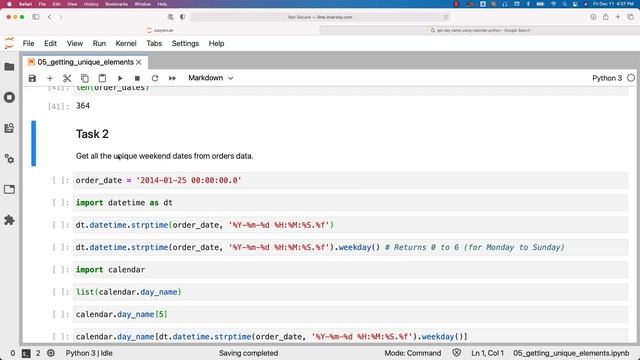Open the Apple menu
This screenshot has width=640, height=360.
tap(9, 4)
